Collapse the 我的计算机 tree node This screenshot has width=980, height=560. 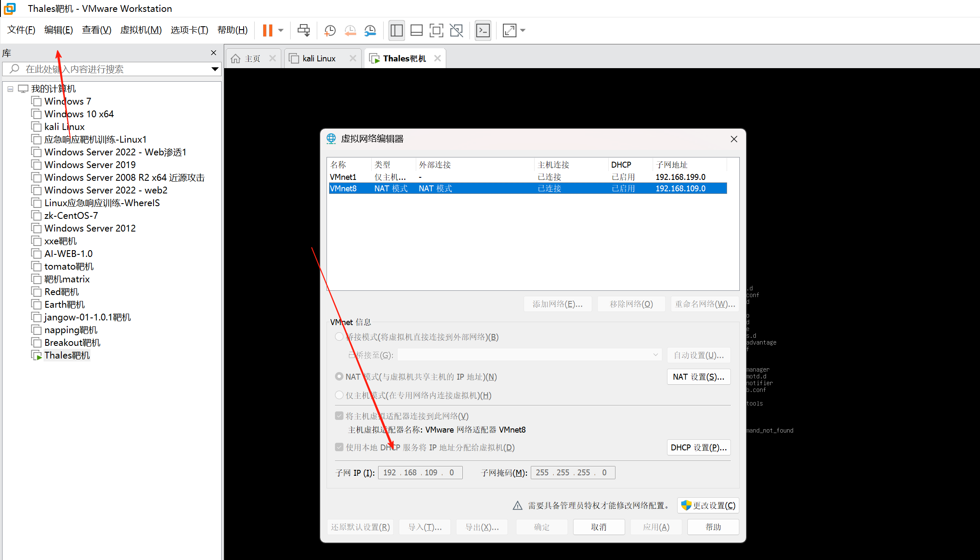coord(10,89)
